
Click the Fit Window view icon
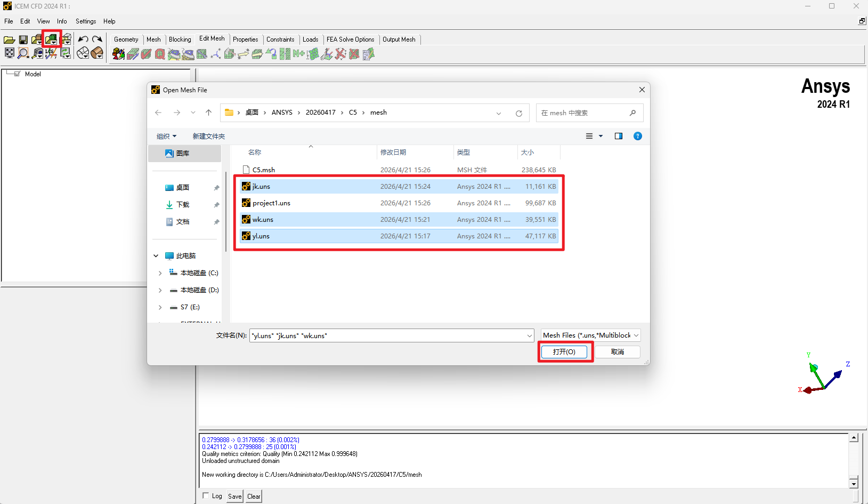click(x=10, y=53)
